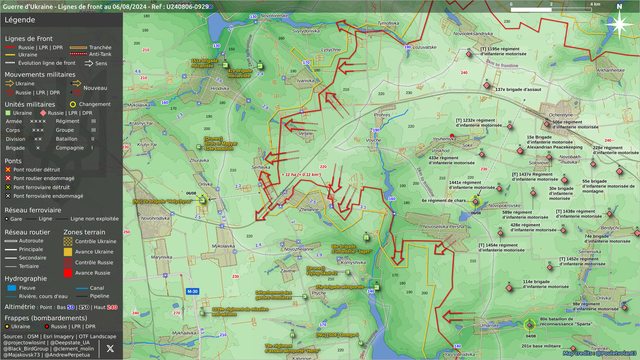This screenshot has height=360, width=640.
Task: Click the 15e Brigade Alexandrian Peacekeeping marker
Action: (x=520, y=151)
